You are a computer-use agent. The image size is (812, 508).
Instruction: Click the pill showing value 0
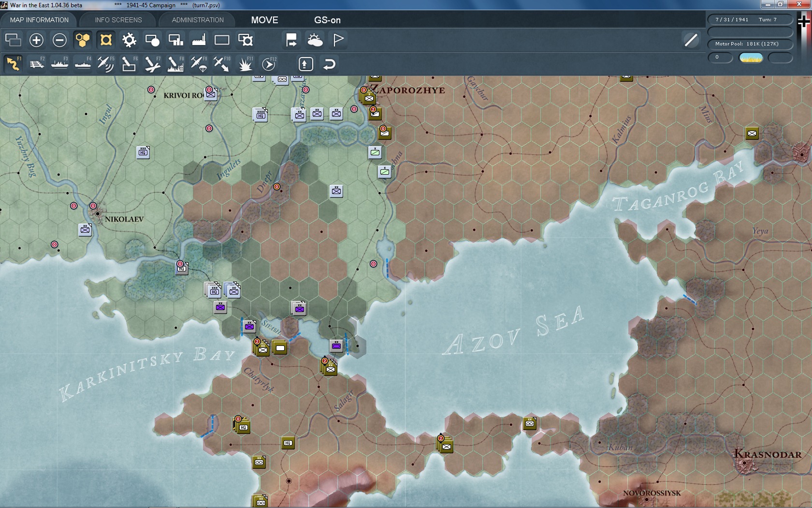720,58
